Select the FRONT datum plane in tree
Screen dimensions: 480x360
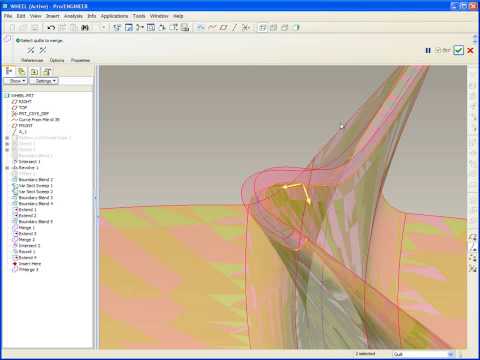[x=22, y=125]
